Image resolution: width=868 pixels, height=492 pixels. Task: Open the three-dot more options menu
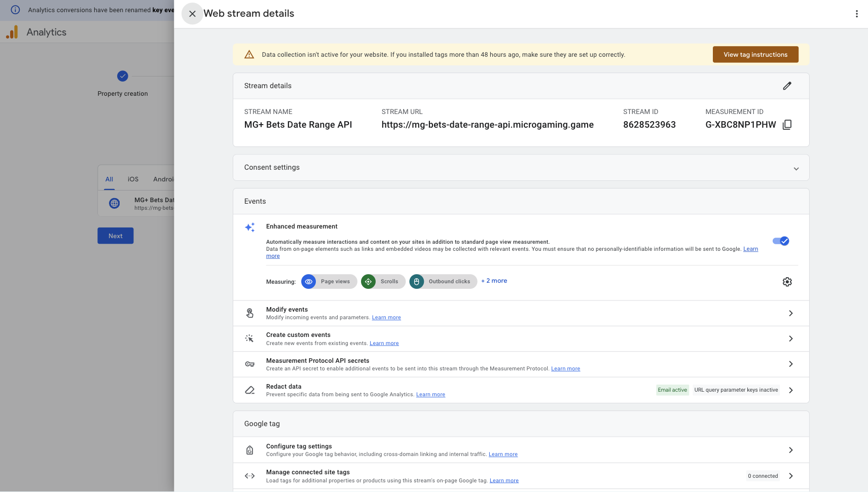pyautogui.click(x=856, y=14)
